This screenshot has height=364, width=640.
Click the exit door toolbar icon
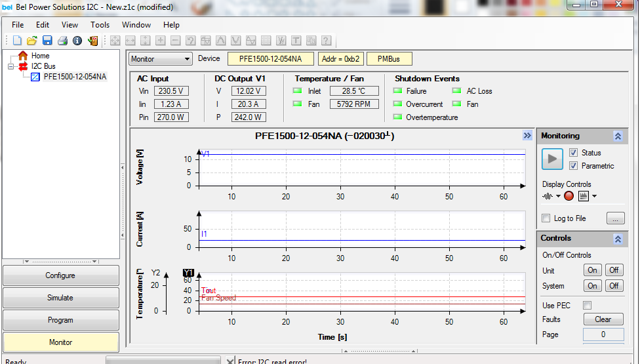click(x=92, y=41)
